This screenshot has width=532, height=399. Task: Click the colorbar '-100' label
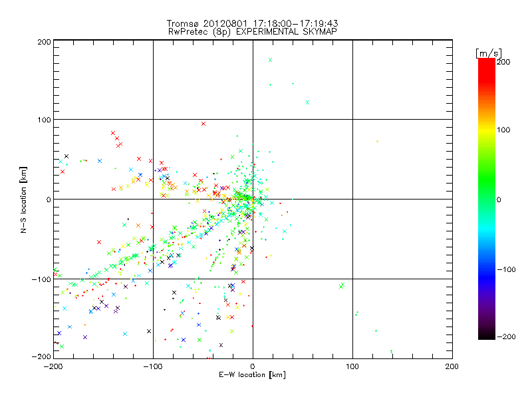point(506,269)
